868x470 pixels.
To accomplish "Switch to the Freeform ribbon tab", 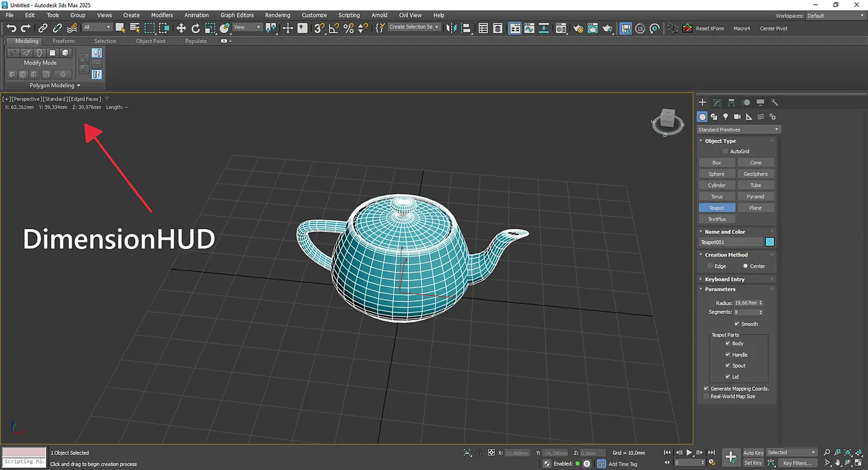I will click(x=64, y=41).
